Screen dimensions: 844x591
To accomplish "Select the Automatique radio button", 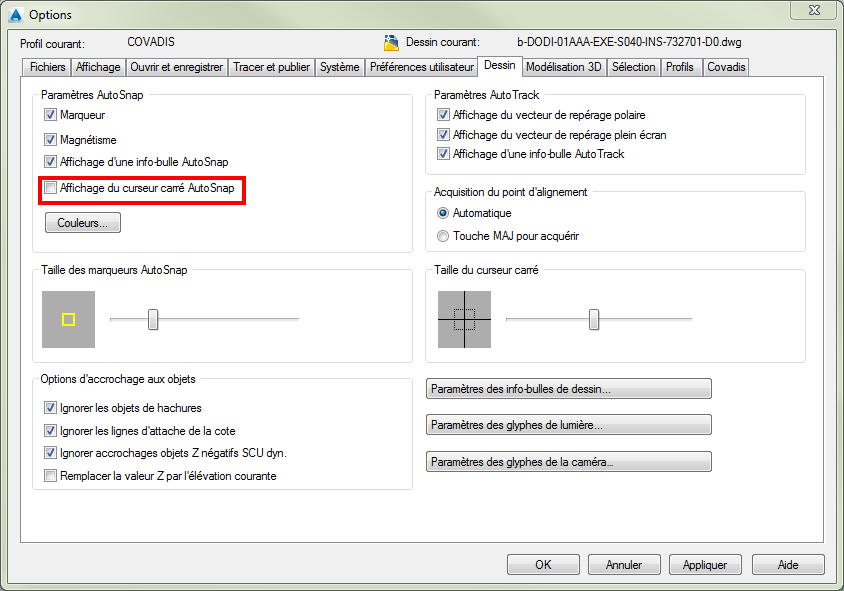I will [442, 213].
